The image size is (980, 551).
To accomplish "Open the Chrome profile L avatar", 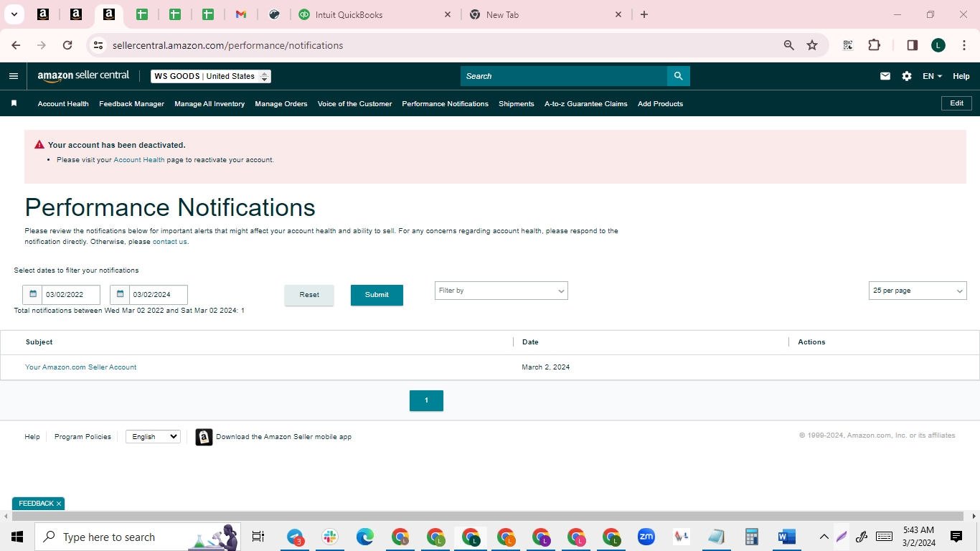I will pos(938,45).
